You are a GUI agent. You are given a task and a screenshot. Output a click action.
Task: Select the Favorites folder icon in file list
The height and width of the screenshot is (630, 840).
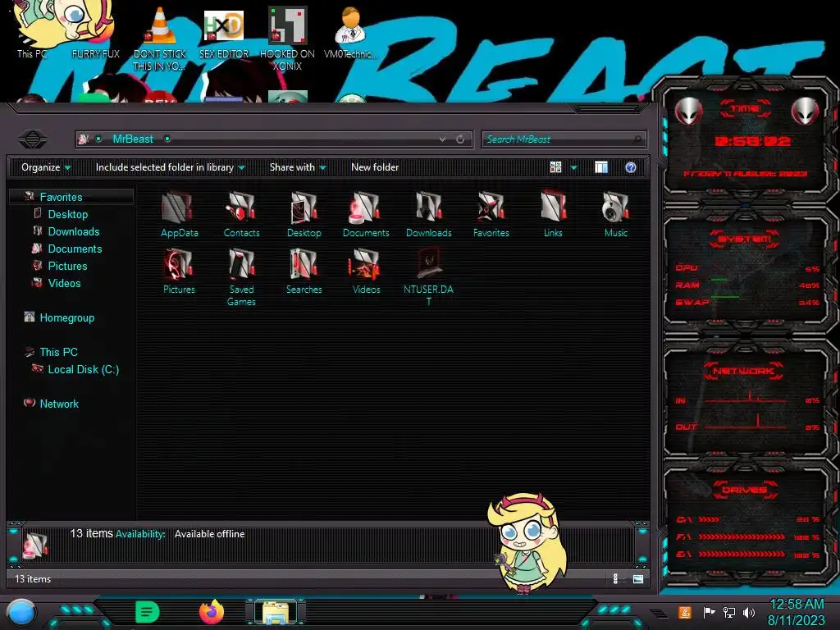coord(491,215)
